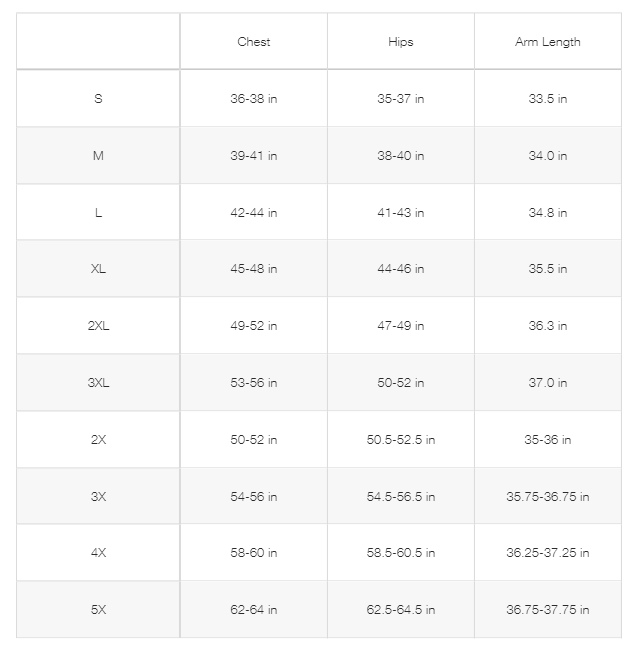Screen dimensions: 637x651
Task: Select the L size row label
Action: point(98,213)
